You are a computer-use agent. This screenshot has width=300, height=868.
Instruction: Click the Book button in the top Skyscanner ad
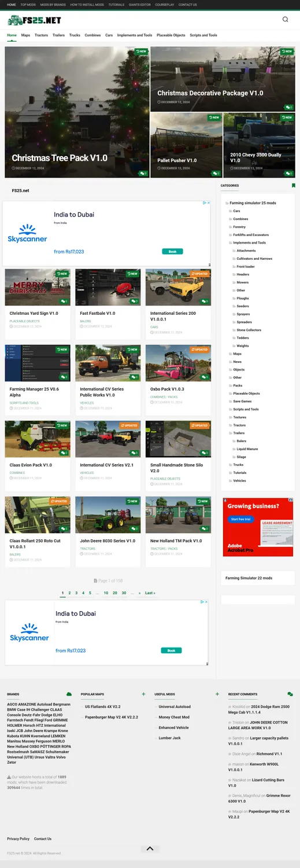click(172, 252)
